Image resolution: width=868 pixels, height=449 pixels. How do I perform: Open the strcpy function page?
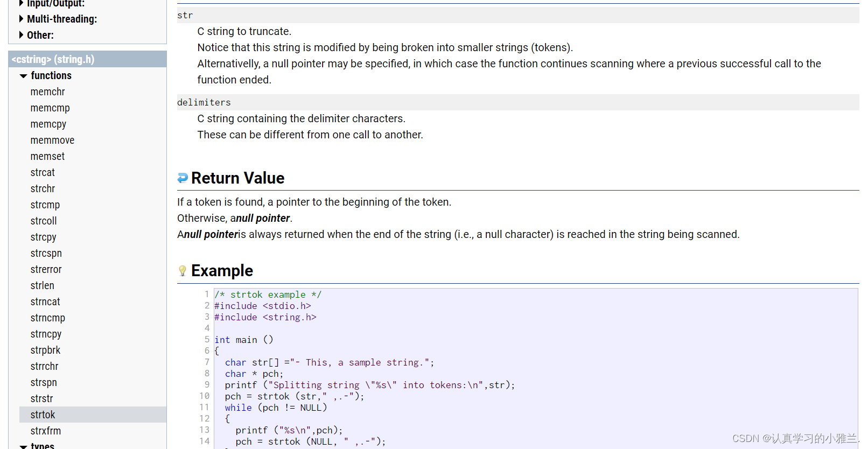pos(43,237)
